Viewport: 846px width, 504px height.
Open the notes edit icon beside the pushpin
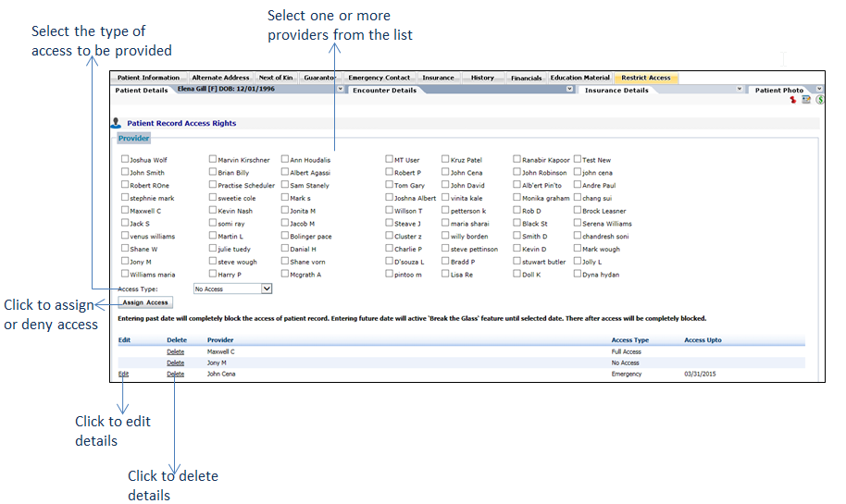pos(806,100)
